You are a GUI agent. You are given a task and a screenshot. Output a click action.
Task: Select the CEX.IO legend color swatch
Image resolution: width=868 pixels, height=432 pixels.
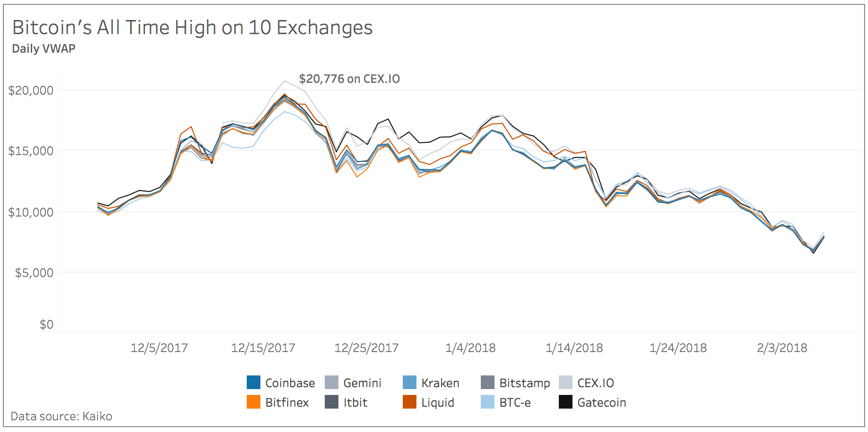566,383
